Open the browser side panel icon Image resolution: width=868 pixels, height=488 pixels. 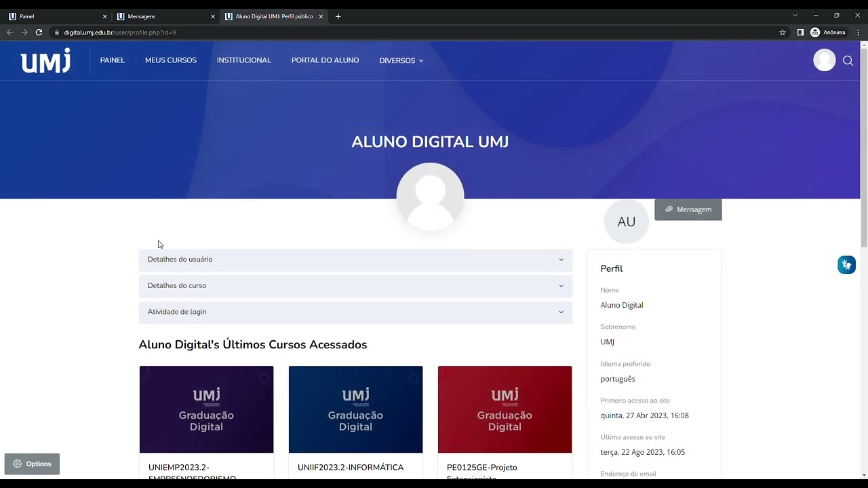(800, 32)
